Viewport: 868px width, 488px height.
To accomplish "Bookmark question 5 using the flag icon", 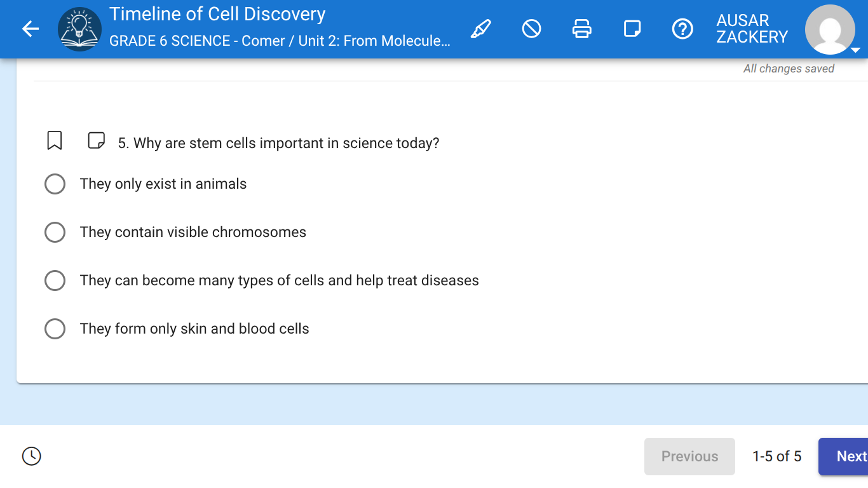I will (55, 140).
